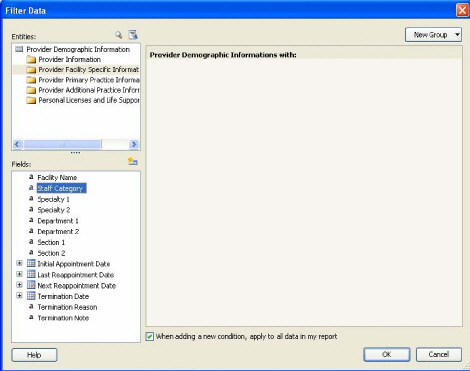
Task: Select Provider Primary Practice Information entity label
Action: [89, 80]
